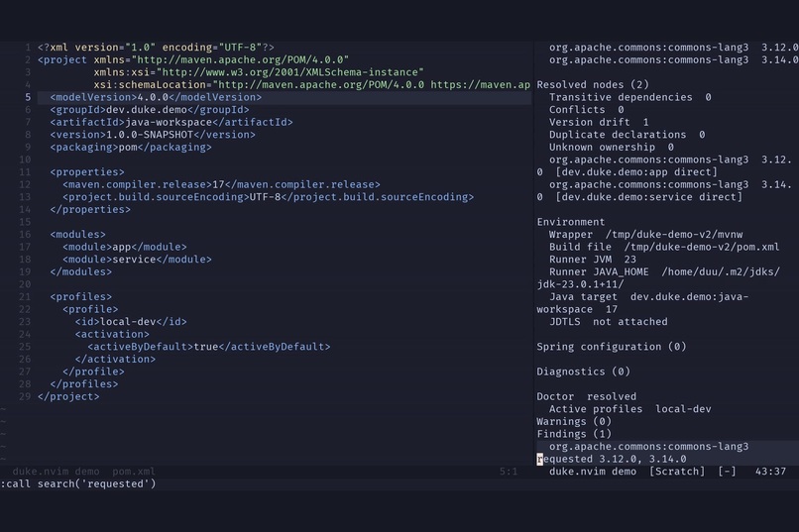Click the groupId dev.duke.demo line
The image size is (799, 532).
click(x=150, y=109)
